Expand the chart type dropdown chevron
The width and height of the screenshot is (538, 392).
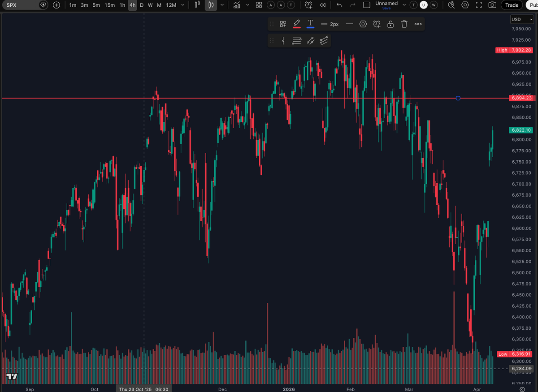[x=222, y=5]
